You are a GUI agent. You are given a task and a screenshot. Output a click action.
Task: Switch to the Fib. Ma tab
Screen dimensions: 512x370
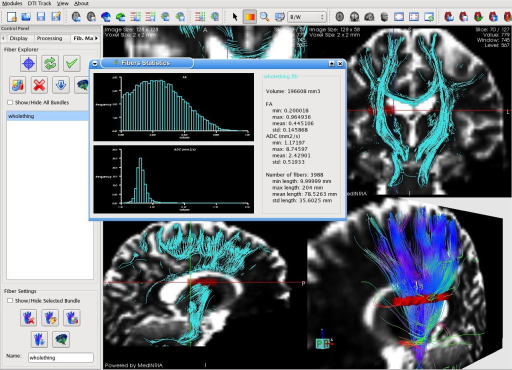point(83,38)
